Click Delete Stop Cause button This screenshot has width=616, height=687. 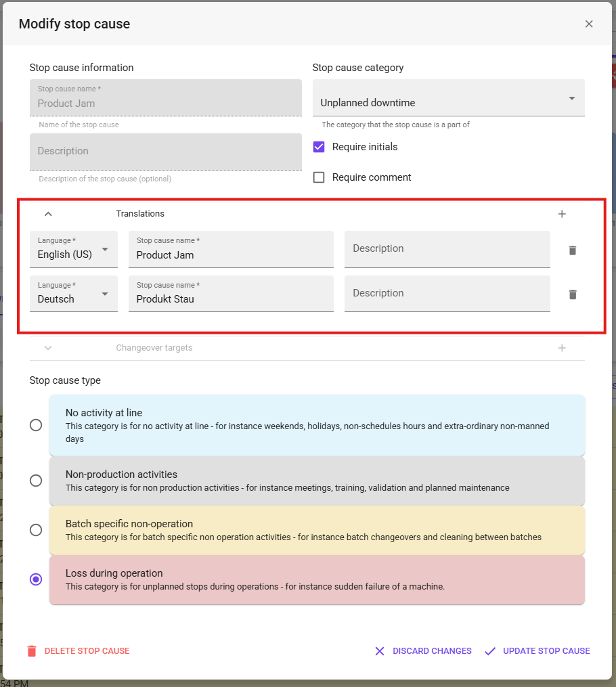[79, 651]
